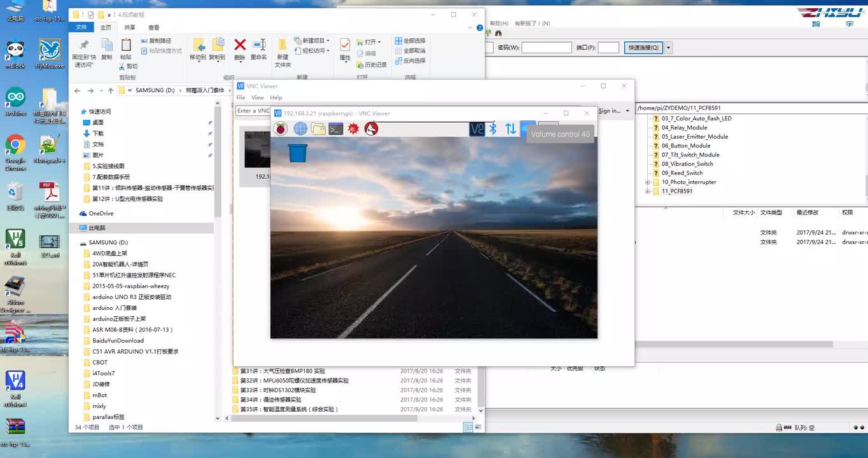Open the Arduino desktop shortcut
The height and width of the screenshot is (458, 868).
click(15, 102)
